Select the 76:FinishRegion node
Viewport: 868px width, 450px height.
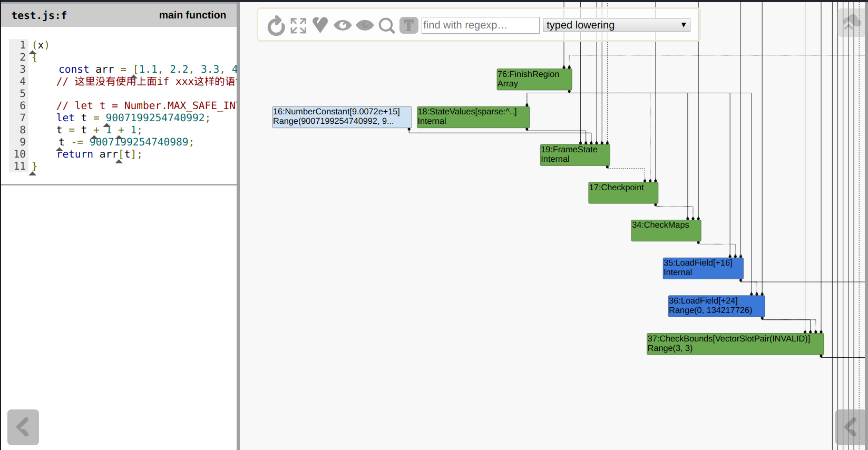(534, 79)
